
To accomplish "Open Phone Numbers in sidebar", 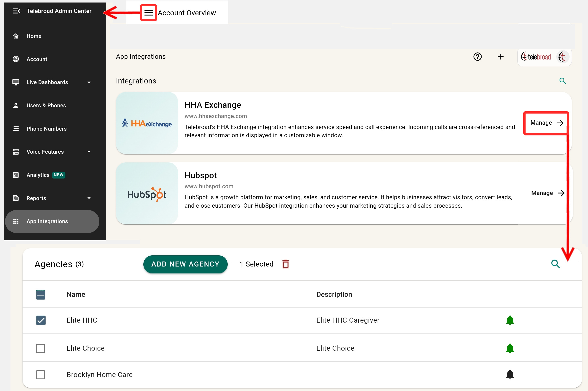I will (46, 129).
